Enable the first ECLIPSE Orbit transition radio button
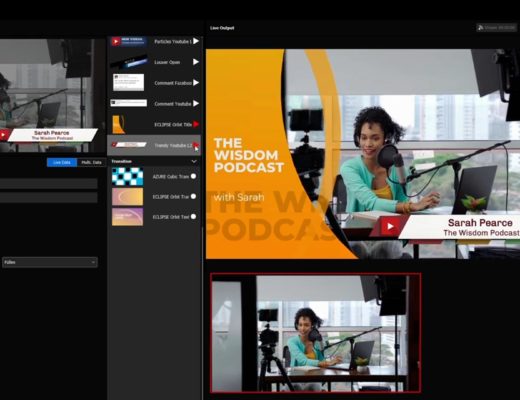 pos(193,196)
